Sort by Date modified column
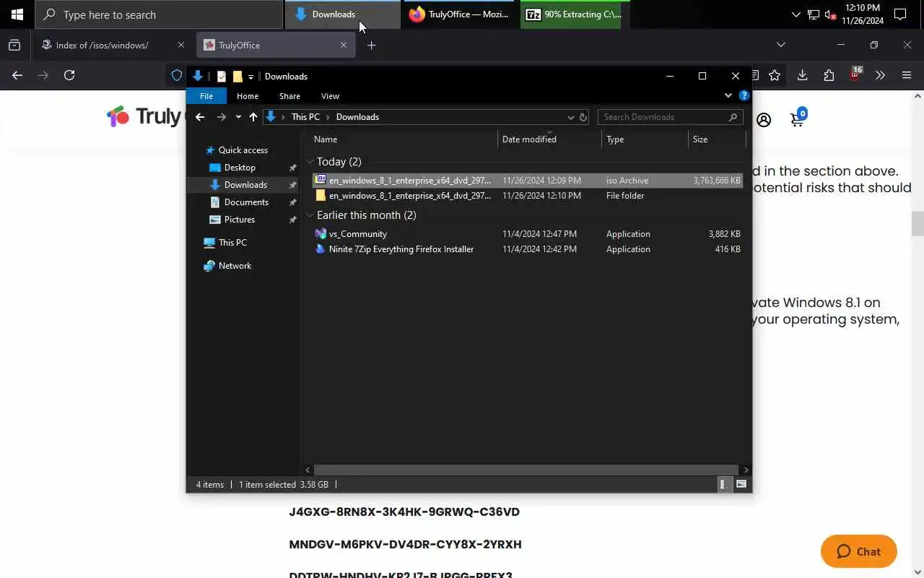The image size is (924, 578). pos(549,139)
